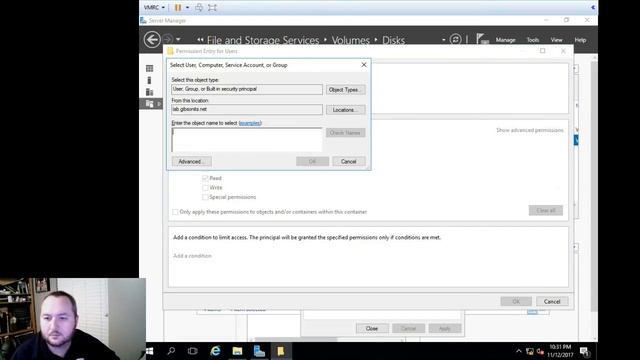Toggle the Read permission checkbox
The height and width of the screenshot is (360, 640).
[x=205, y=178]
